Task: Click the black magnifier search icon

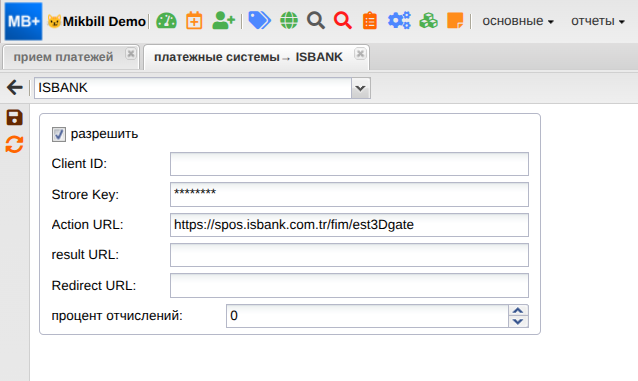Action: [316, 20]
